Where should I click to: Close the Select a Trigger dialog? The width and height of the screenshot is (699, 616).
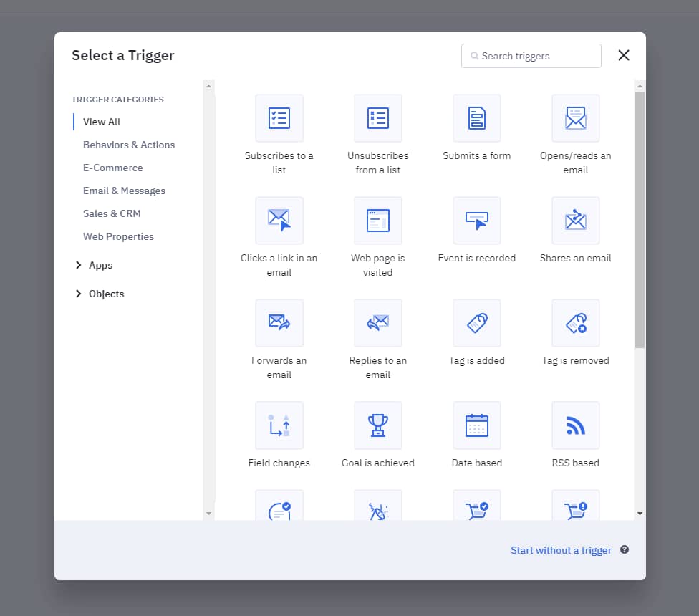pos(624,55)
